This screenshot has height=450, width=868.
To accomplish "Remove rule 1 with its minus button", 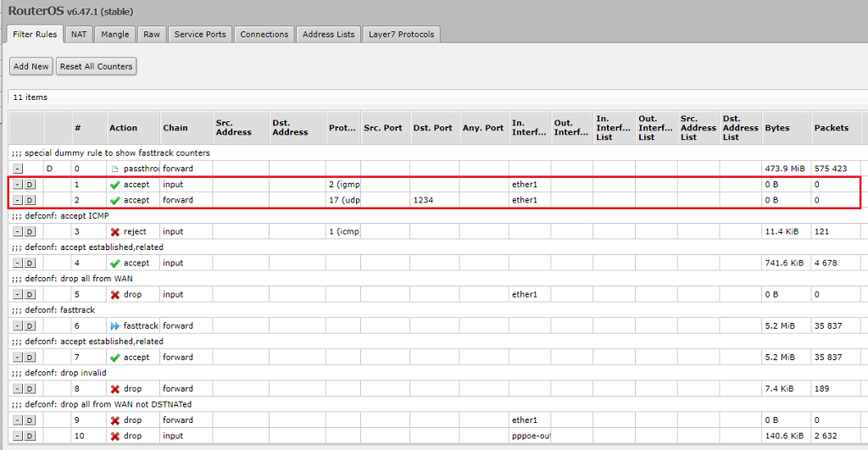I will click(17, 185).
